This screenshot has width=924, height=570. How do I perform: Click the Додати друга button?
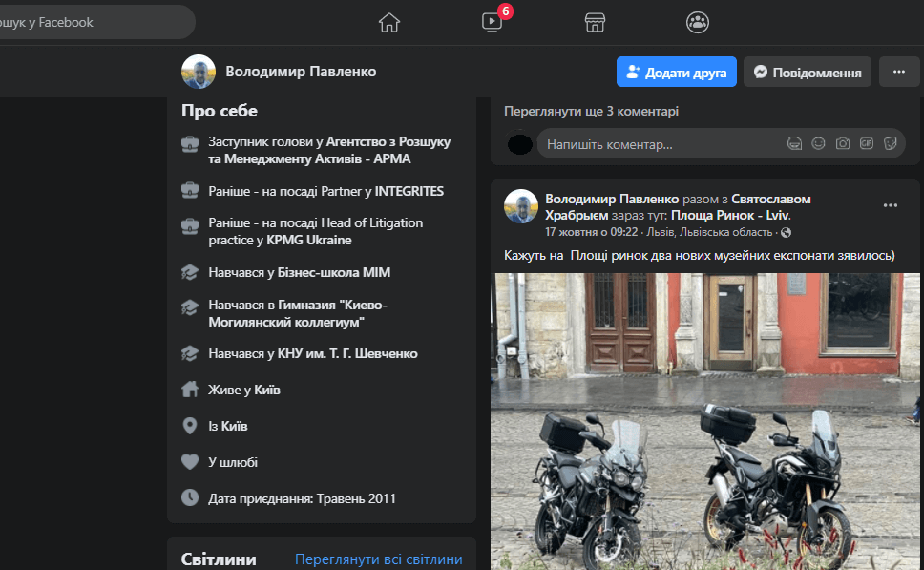coord(677,72)
